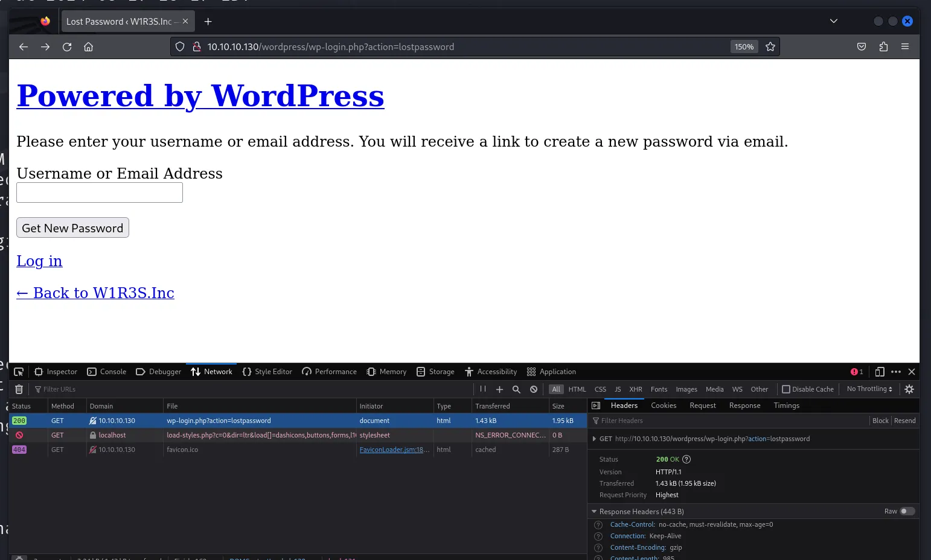The width and height of the screenshot is (931, 560).
Task: Open network search with magnifier icon
Action: pos(516,389)
